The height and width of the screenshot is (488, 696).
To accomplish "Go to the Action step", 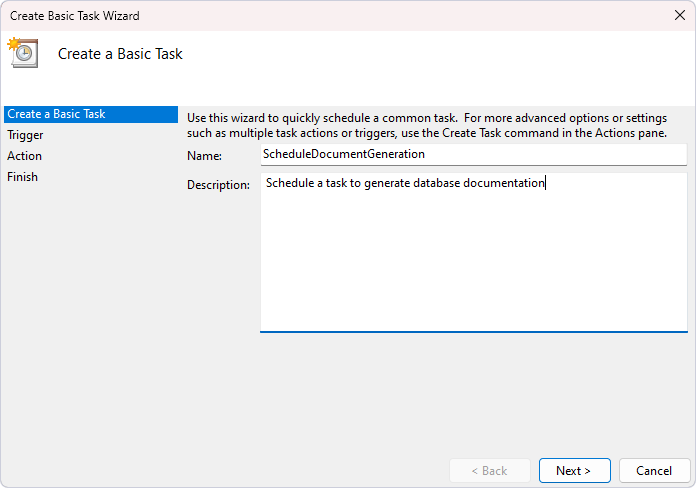I will [24, 156].
